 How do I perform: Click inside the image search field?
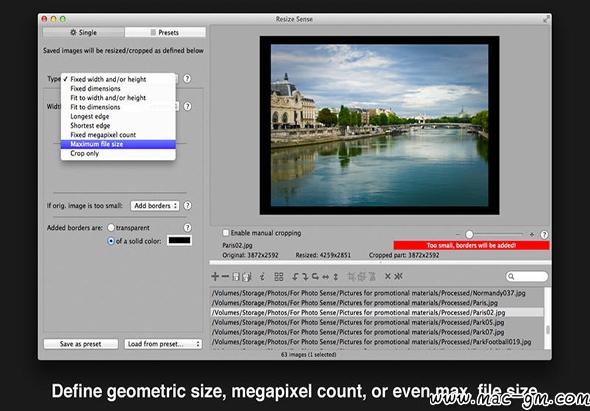pyautogui.click(x=527, y=277)
